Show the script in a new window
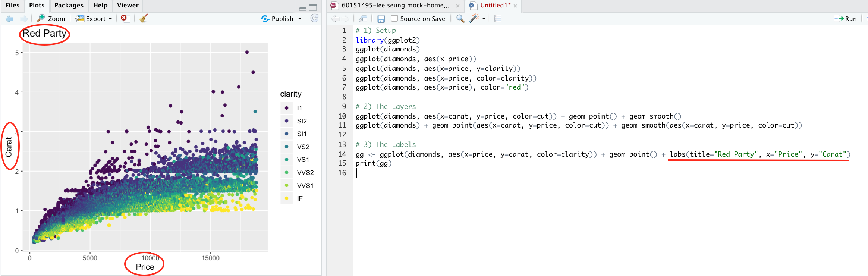 pos(363,19)
